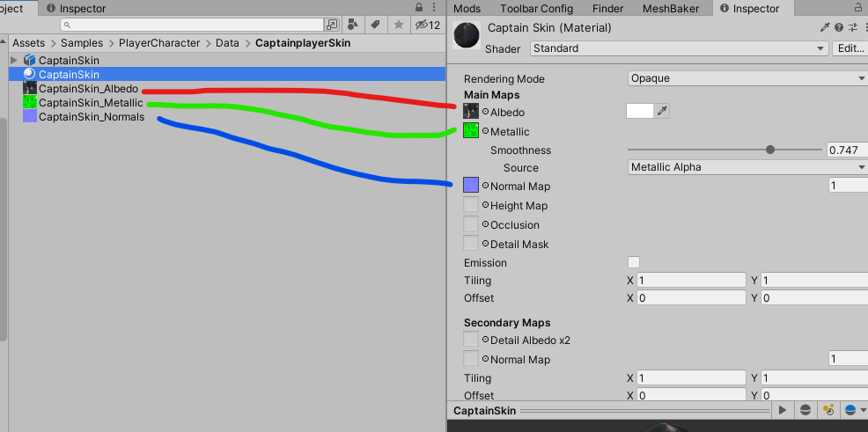Click the Albedo eyedropper color picker
Viewport: 868px width, 432px height.
coord(662,111)
